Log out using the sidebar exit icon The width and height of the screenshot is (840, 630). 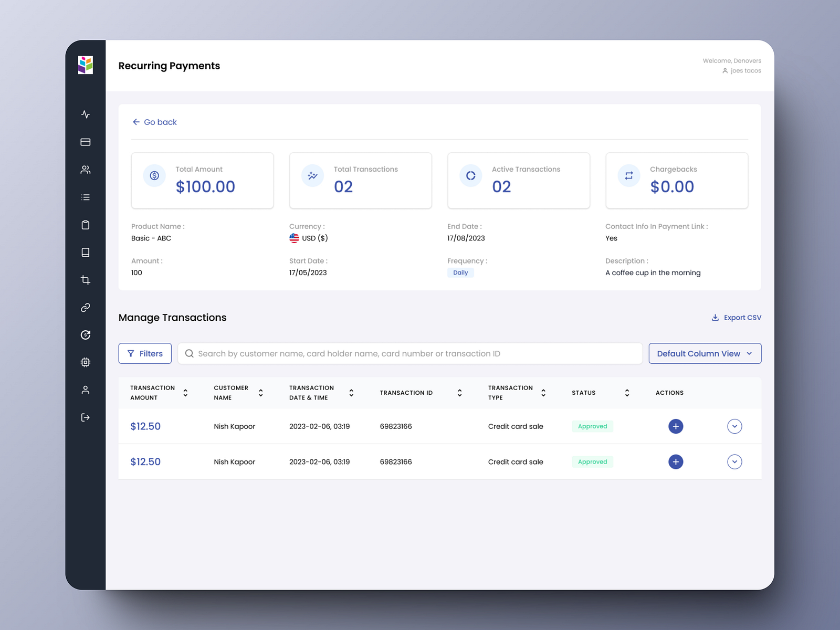click(x=85, y=417)
